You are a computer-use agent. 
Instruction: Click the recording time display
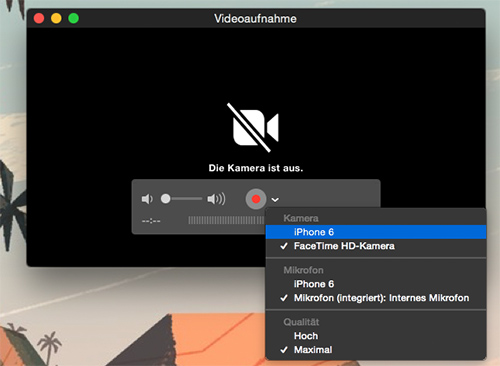pyautogui.click(x=151, y=221)
